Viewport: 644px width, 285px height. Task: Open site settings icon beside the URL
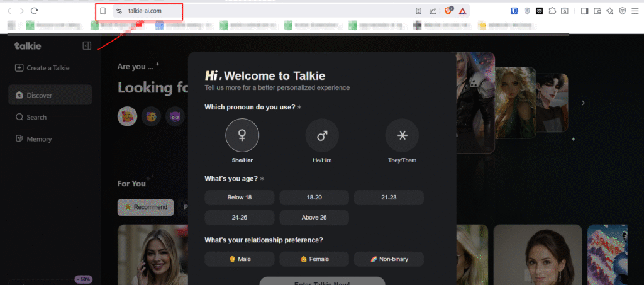click(x=119, y=11)
